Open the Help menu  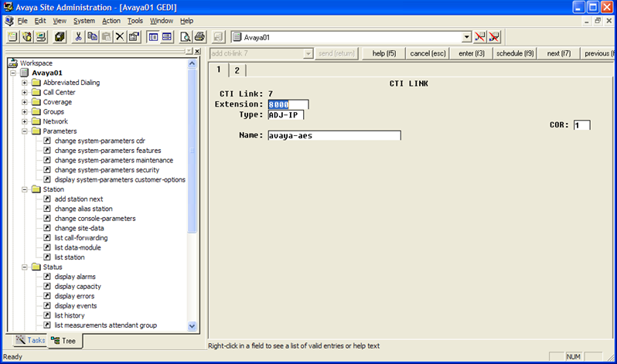pyautogui.click(x=186, y=21)
